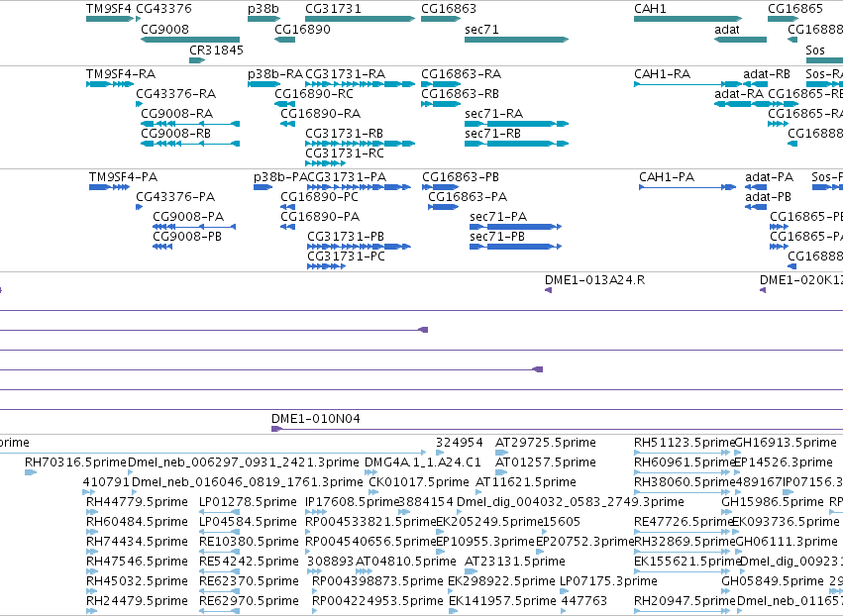Select the 'p38b' gene name
Screen dimensions: 843x616
(263, 9)
